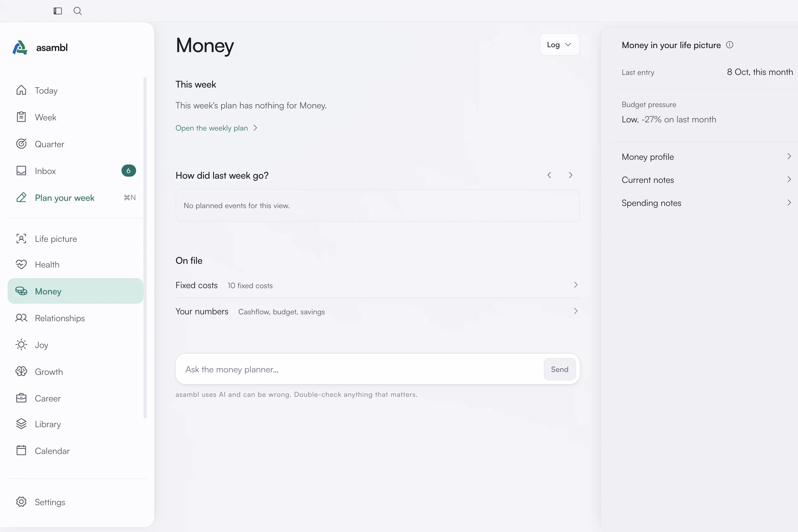Expand Money profile chevron

(789, 156)
